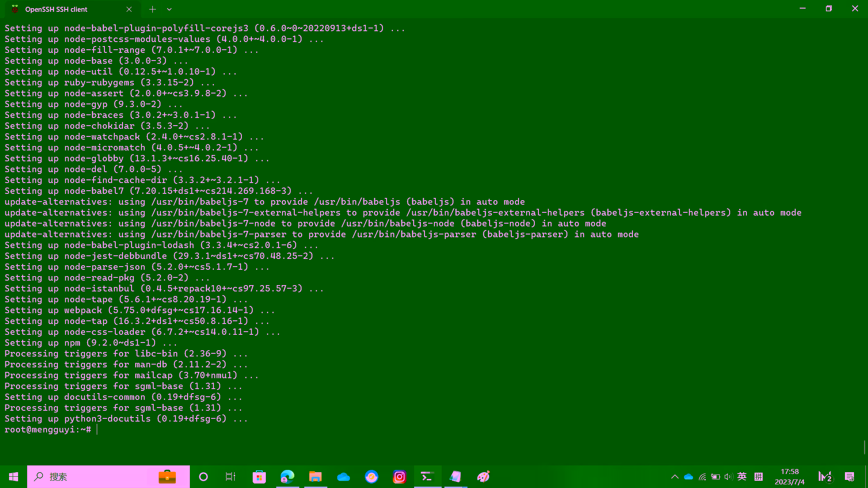
Task: Open the Windows Start menu
Action: tap(14, 477)
